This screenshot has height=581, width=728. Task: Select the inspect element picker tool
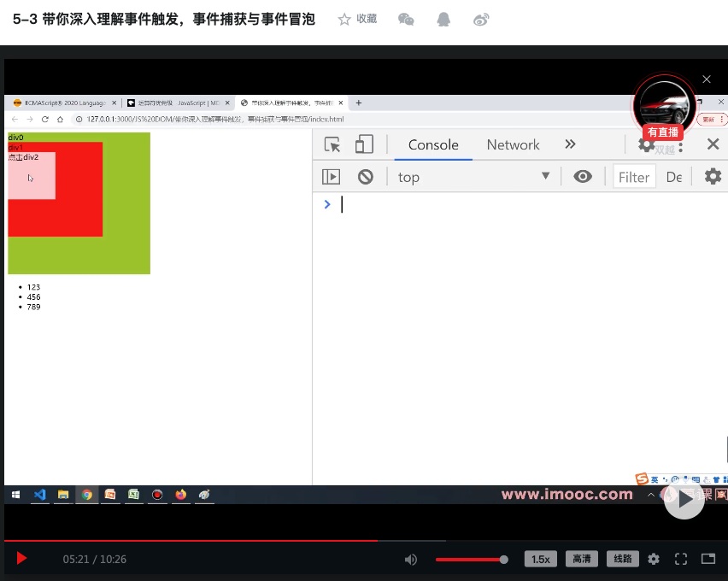pyautogui.click(x=332, y=144)
